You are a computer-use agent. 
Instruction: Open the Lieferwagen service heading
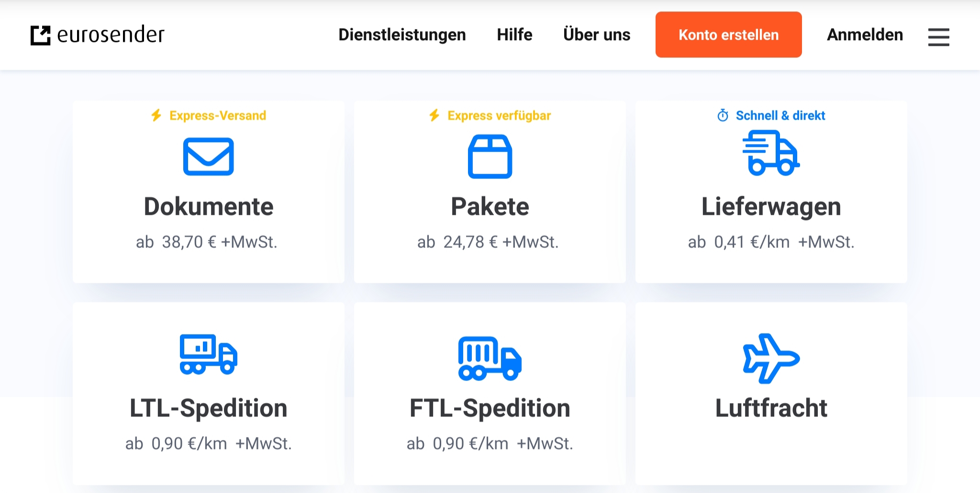click(771, 207)
